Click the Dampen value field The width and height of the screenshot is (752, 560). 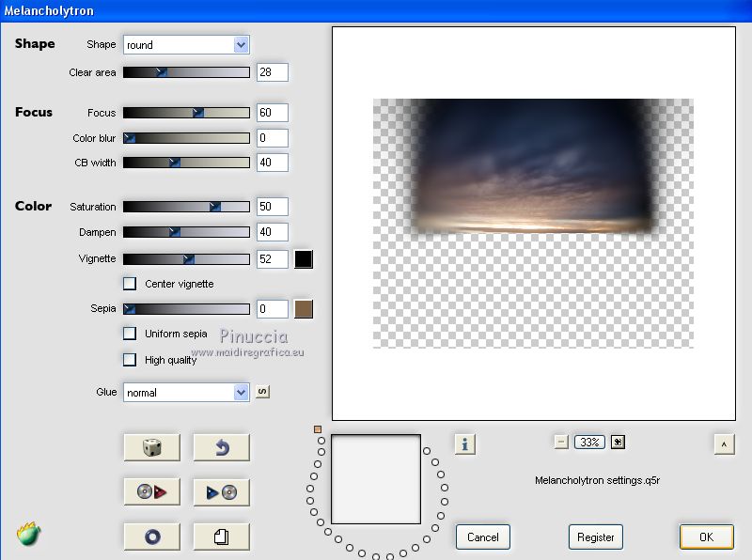coord(273,232)
